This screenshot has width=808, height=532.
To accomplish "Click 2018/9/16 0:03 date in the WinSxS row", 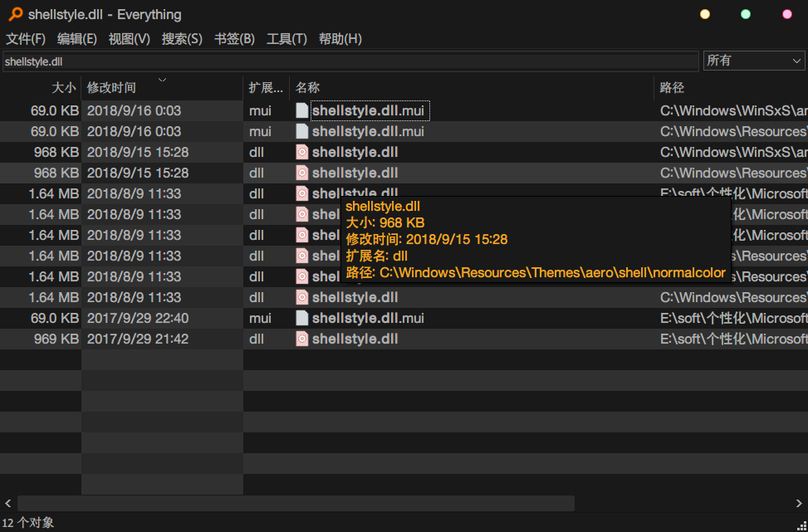I will [134, 110].
